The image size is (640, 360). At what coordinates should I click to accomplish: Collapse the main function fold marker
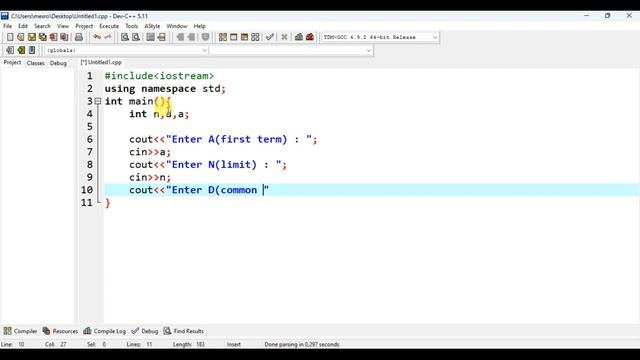pyautogui.click(x=98, y=101)
